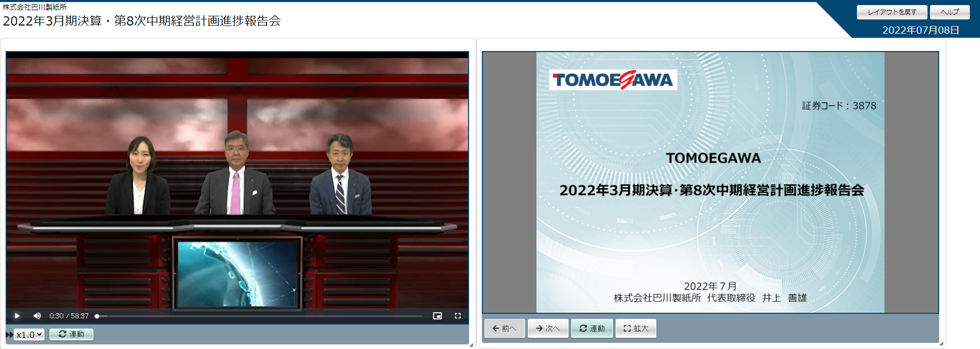Click the video seek bar

pos(259,316)
